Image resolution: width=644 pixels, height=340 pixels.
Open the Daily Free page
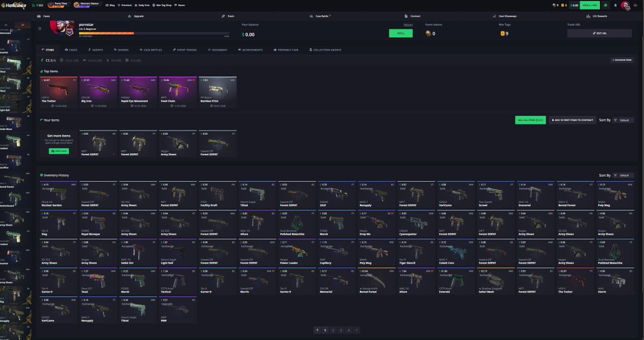pyautogui.click(x=143, y=5)
